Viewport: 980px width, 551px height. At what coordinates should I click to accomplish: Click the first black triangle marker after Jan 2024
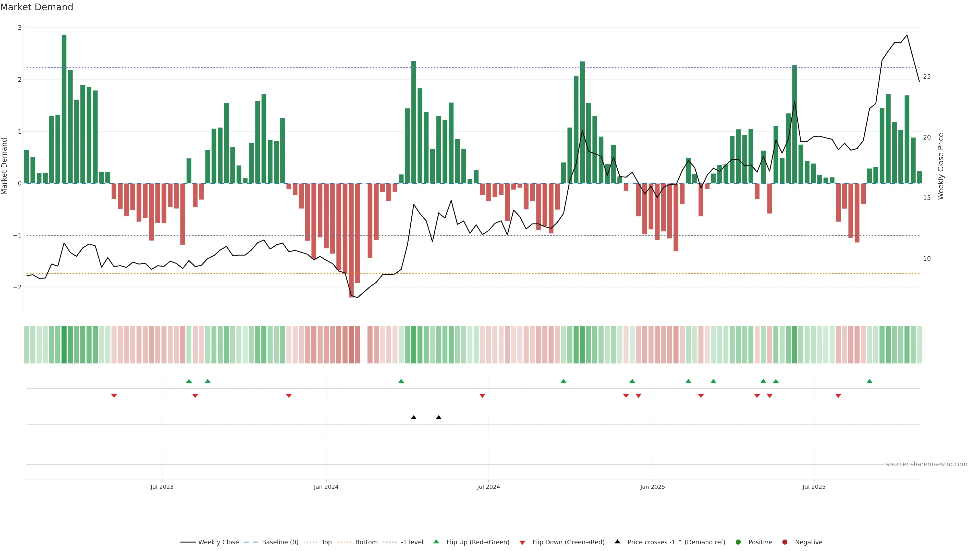pos(413,418)
